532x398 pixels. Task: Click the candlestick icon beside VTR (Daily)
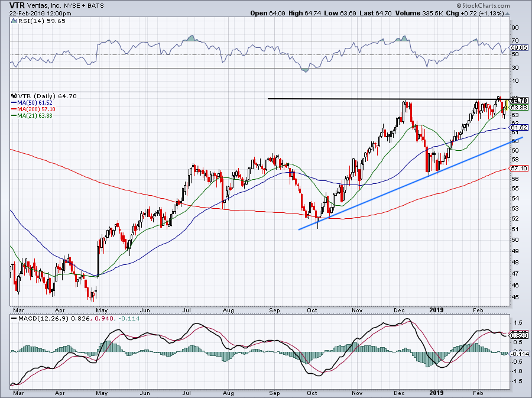[x=14, y=96]
